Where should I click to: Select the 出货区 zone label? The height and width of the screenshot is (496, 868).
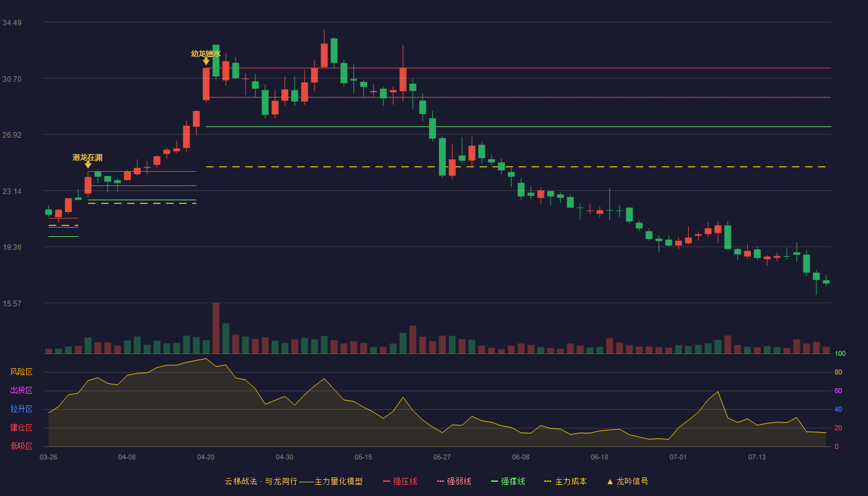click(x=21, y=391)
